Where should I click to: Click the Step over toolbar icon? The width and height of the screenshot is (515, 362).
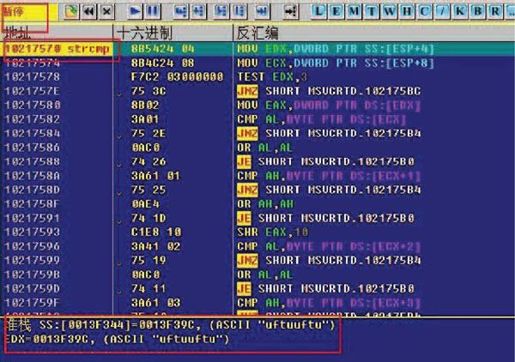coord(199,12)
